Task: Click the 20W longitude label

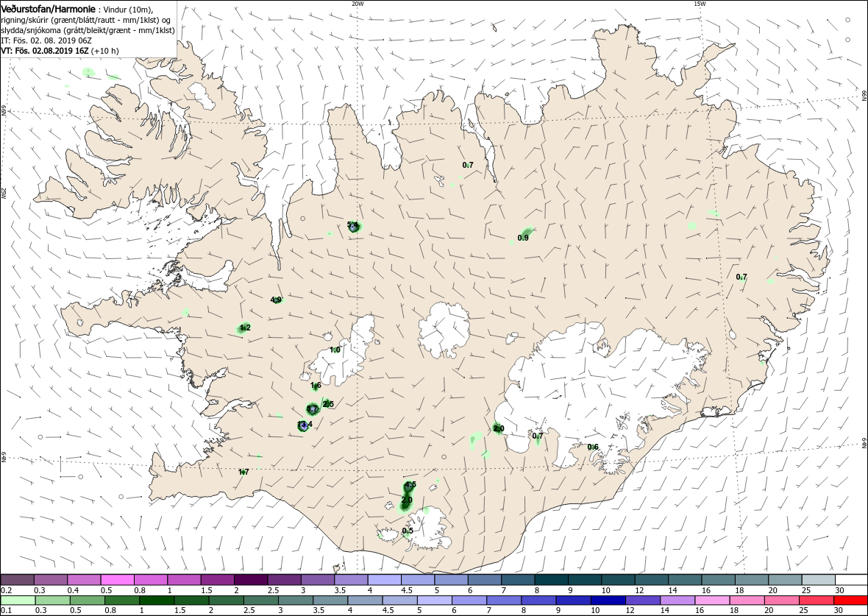Action: [357, 4]
